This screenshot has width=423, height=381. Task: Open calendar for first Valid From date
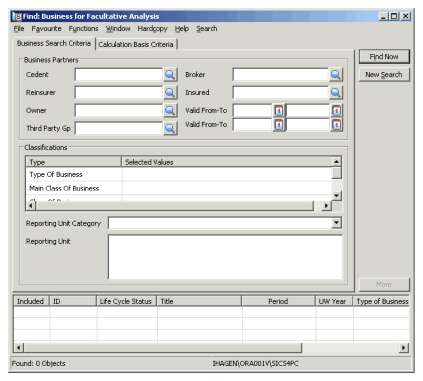(x=279, y=110)
